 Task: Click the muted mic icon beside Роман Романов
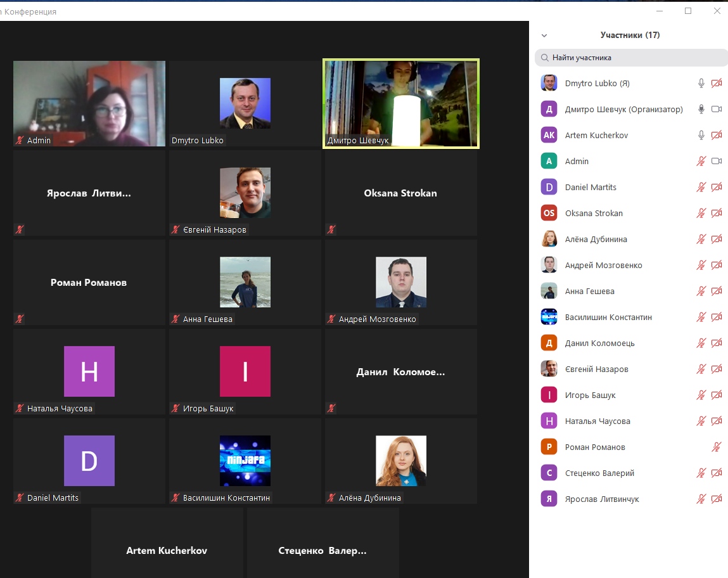tap(717, 447)
